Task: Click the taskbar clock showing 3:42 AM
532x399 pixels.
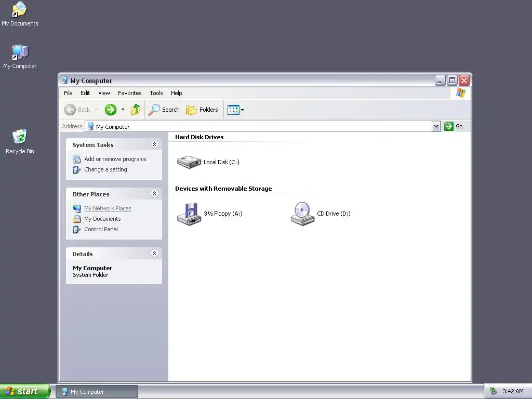Action: coord(513,391)
